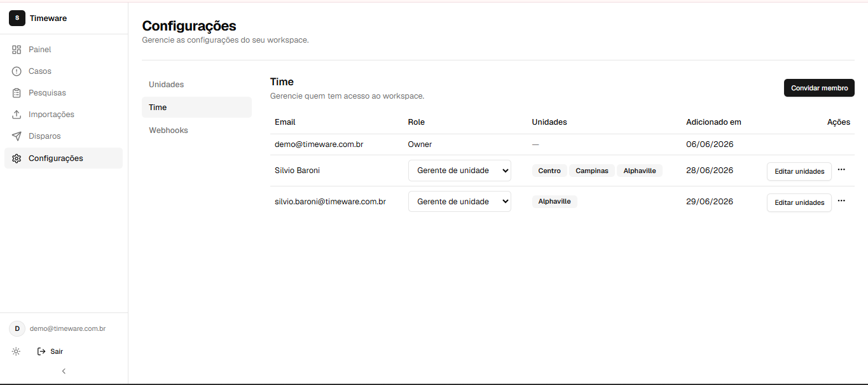Click Editar unidades for silvio.baroni@timeware.com.br
This screenshot has height=385, width=868.
[799, 202]
